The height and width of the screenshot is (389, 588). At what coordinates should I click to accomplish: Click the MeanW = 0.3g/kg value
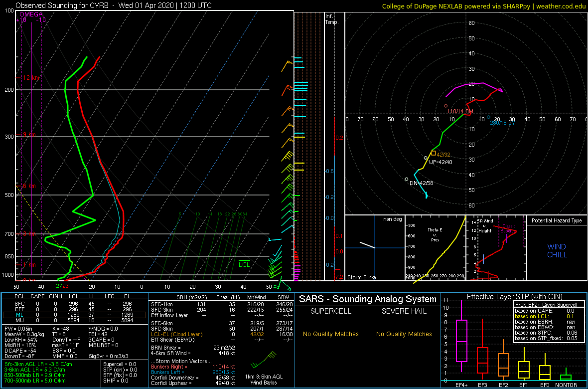point(23,334)
